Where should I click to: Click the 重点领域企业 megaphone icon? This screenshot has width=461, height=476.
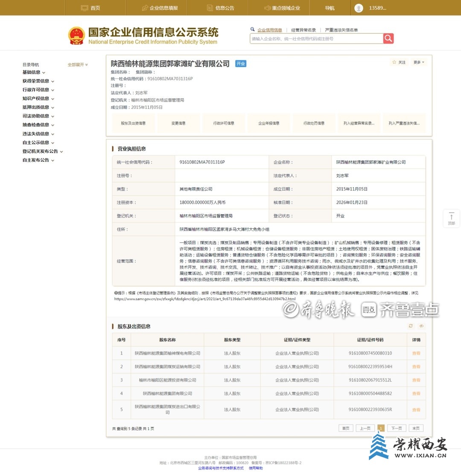(x=267, y=8)
